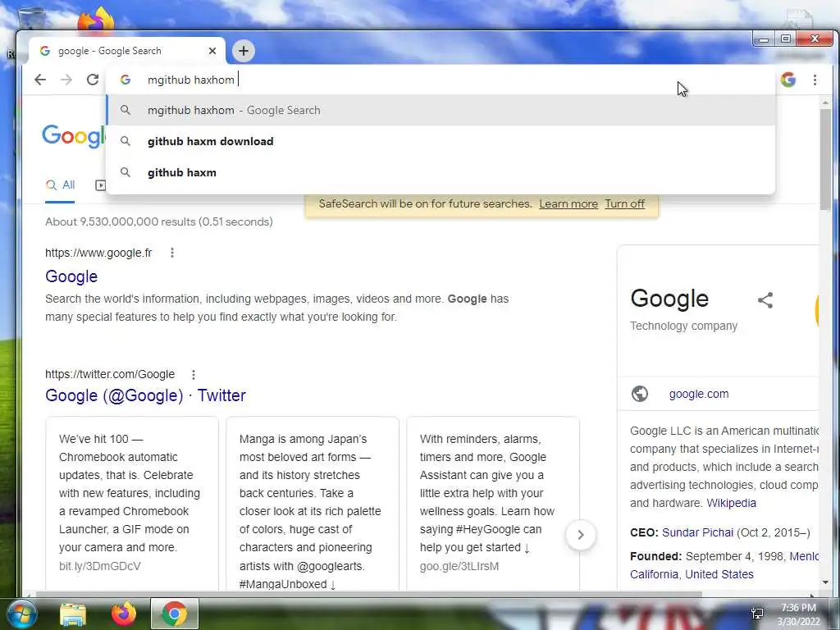Open the Wikipedia link in description

coord(731,503)
